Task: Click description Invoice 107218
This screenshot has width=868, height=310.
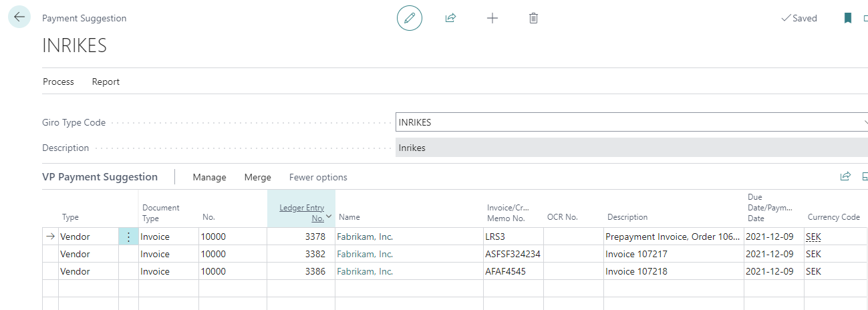Action: pyautogui.click(x=636, y=271)
